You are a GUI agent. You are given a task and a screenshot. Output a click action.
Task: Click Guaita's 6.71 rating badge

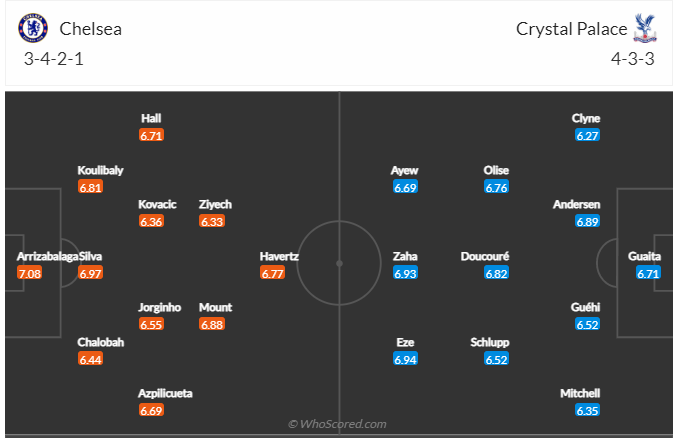pos(648,272)
